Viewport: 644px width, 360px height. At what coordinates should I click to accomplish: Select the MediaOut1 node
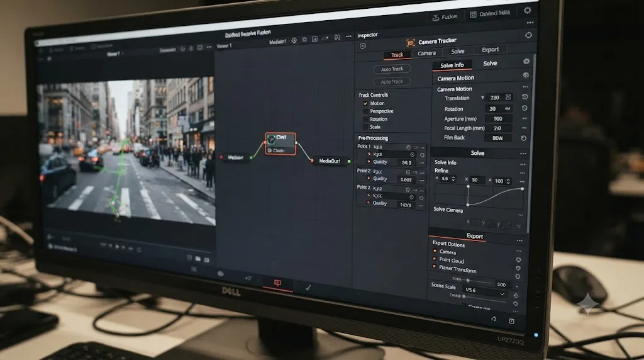330,161
